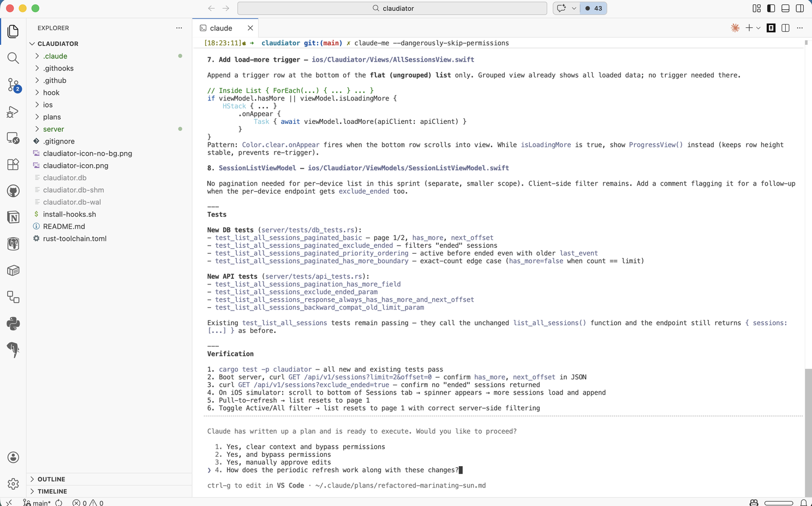Viewport: 812px width, 506px height.
Task: Expand the TIMELINE section
Action: 52,491
